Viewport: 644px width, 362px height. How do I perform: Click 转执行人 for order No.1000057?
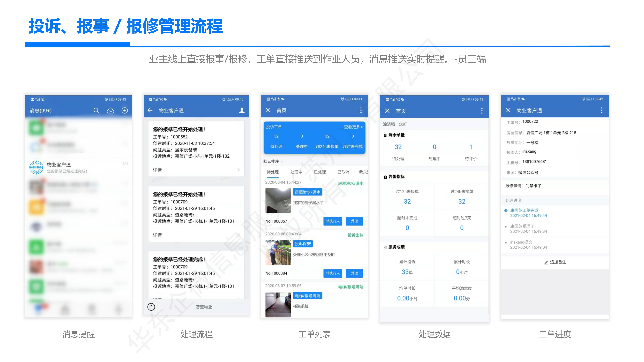click(333, 221)
